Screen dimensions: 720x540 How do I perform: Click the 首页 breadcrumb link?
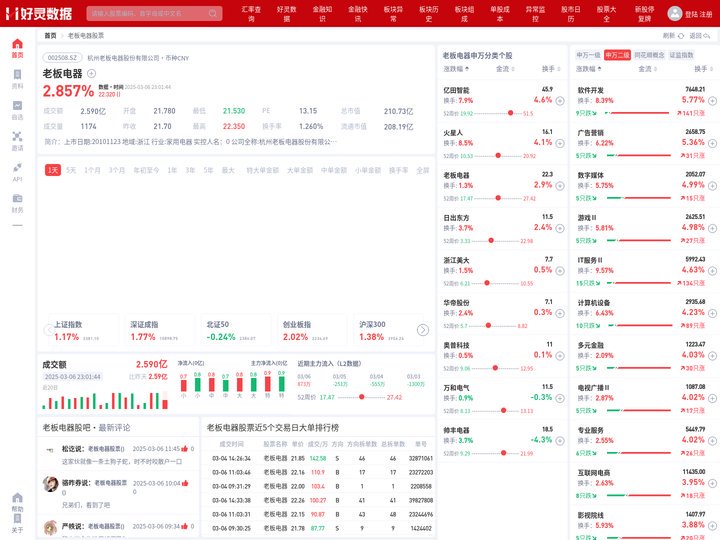tap(50, 35)
